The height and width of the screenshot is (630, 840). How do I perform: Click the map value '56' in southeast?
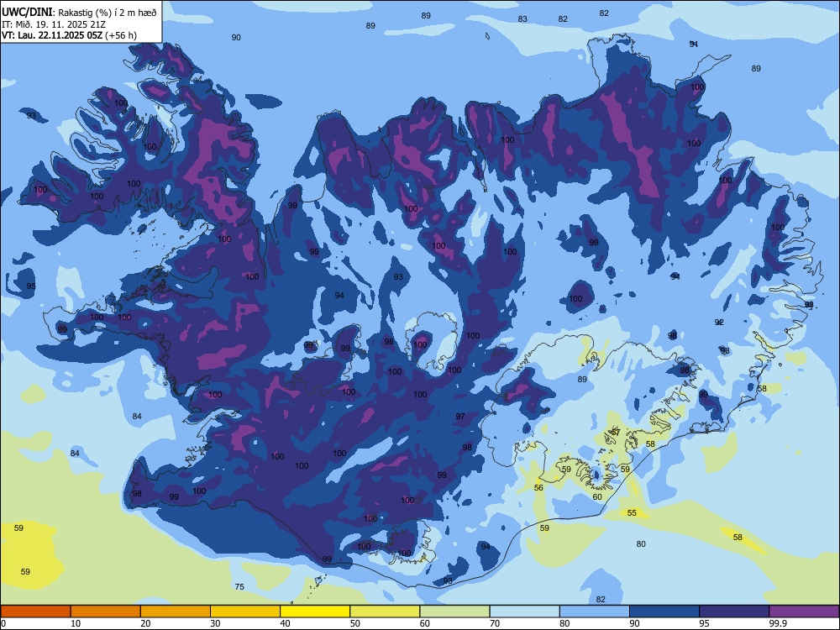point(538,487)
